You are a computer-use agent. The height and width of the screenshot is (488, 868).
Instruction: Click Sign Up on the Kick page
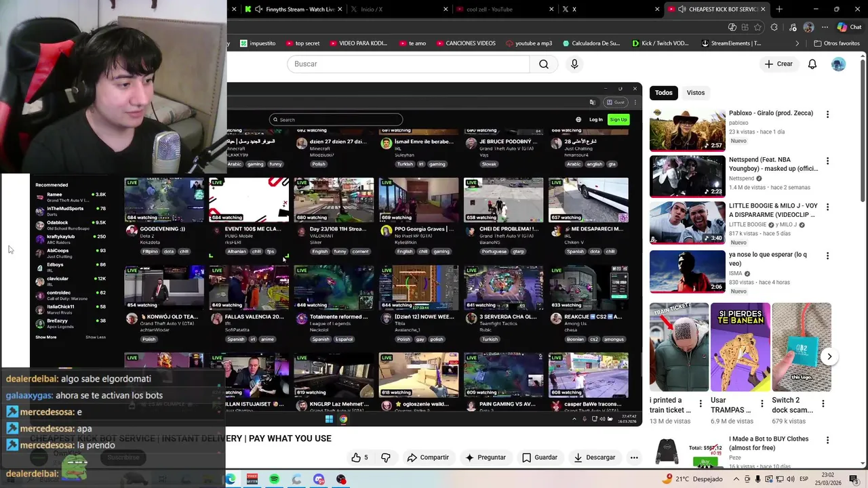(x=618, y=119)
